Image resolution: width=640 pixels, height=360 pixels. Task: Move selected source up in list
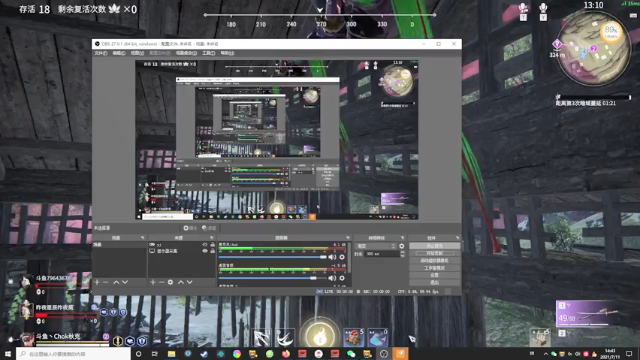(x=180, y=282)
